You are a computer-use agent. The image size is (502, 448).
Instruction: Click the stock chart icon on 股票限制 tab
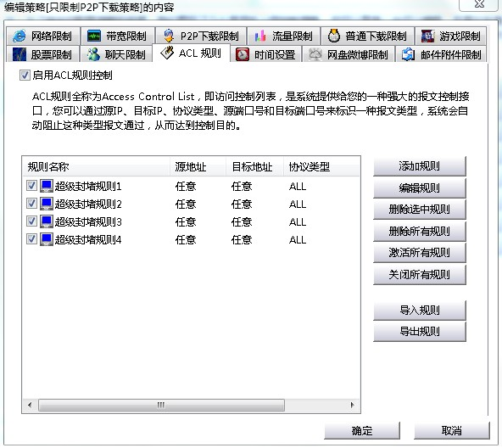pos(19,54)
